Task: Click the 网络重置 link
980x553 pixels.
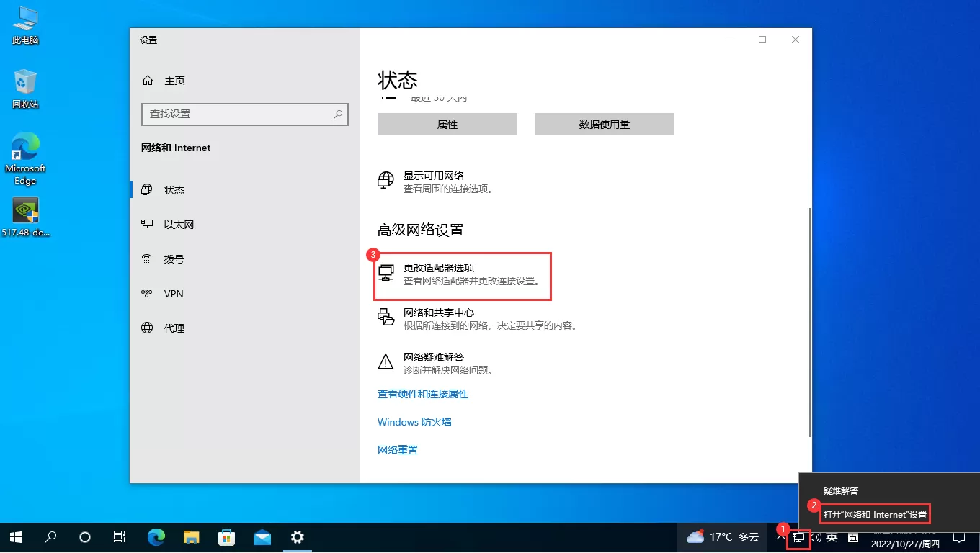Action: [x=397, y=449]
